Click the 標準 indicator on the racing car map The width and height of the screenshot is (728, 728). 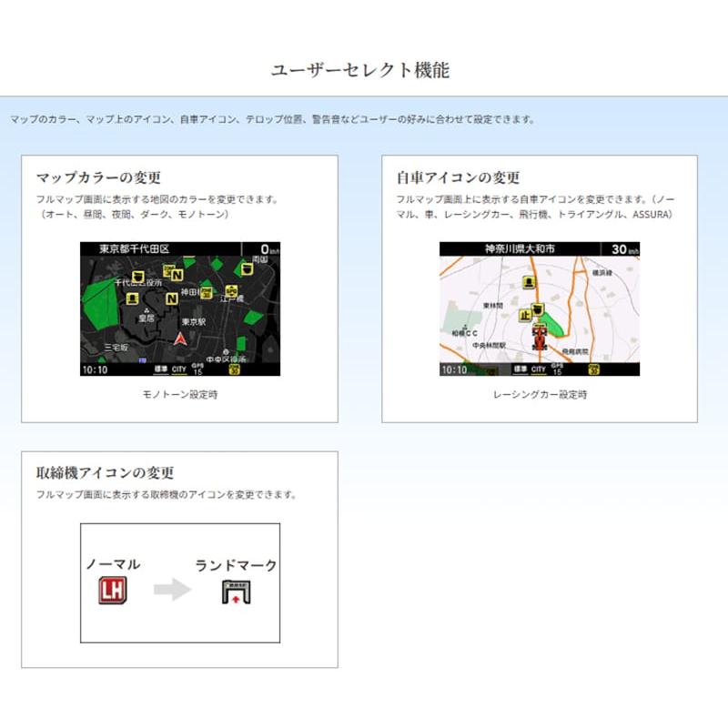[520, 369]
